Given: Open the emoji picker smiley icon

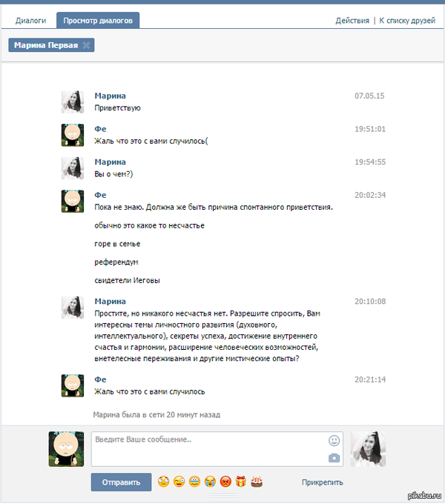Looking at the screenshot, I should point(334,440).
